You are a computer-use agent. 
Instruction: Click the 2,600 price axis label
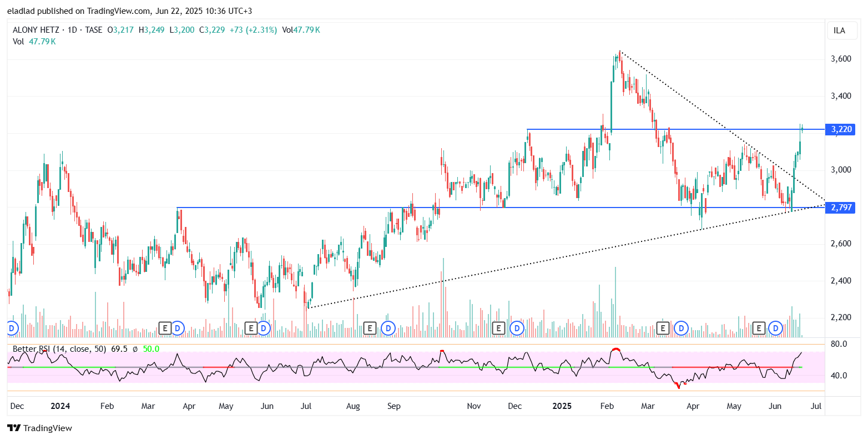click(842, 244)
